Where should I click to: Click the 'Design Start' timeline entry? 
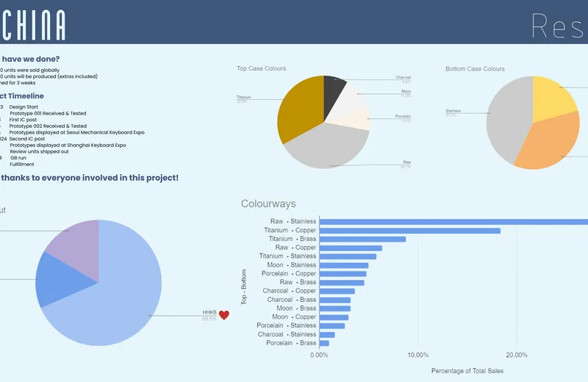coord(24,107)
